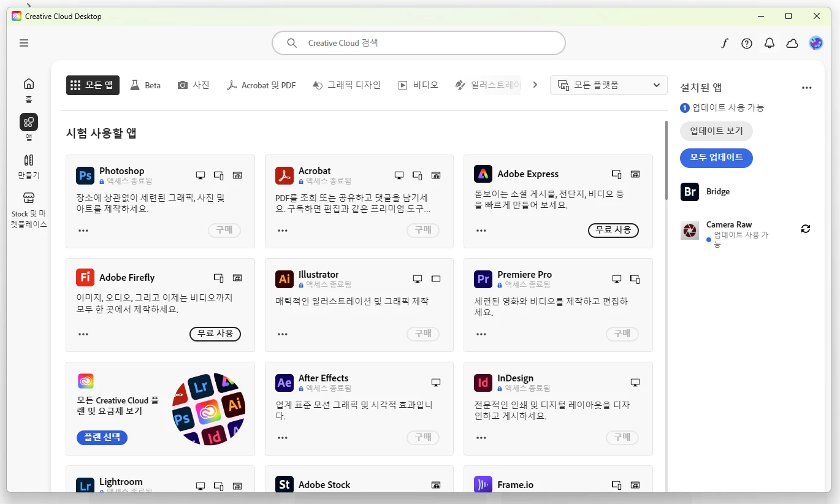Click the Acrobat app icon
This screenshot has width=840, height=504.
[x=284, y=175]
